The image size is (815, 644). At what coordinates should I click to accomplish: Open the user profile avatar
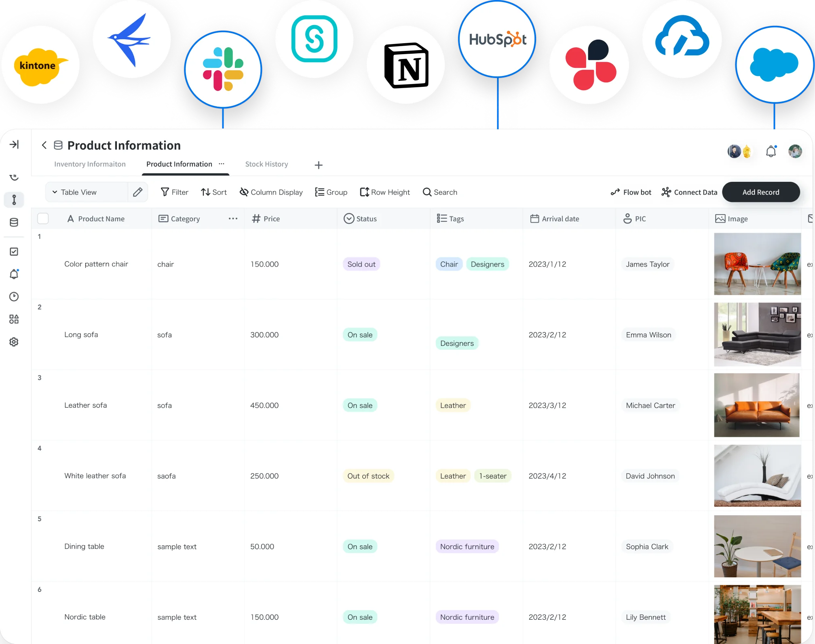click(795, 152)
